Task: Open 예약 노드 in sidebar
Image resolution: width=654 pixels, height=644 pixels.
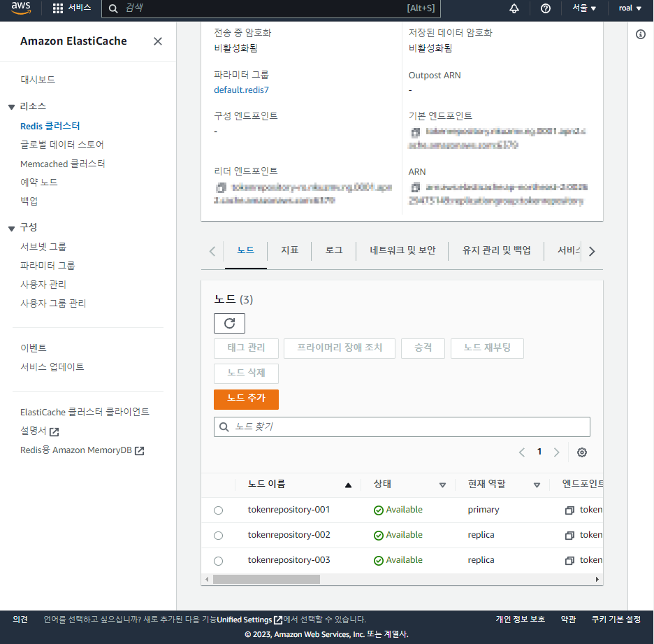Action: click(39, 183)
